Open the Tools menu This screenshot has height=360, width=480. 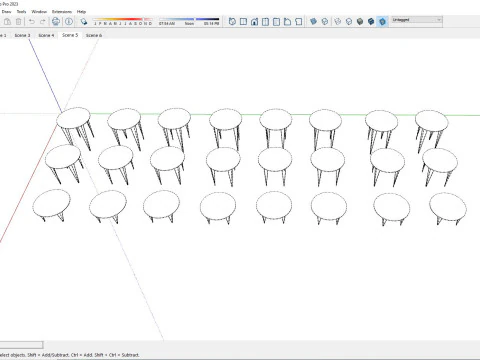pyautogui.click(x=21, y=12)
